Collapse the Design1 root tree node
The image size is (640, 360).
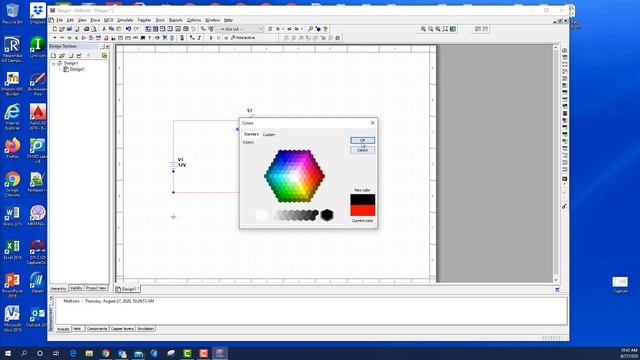pyautogui.click(x=53, y=64)
